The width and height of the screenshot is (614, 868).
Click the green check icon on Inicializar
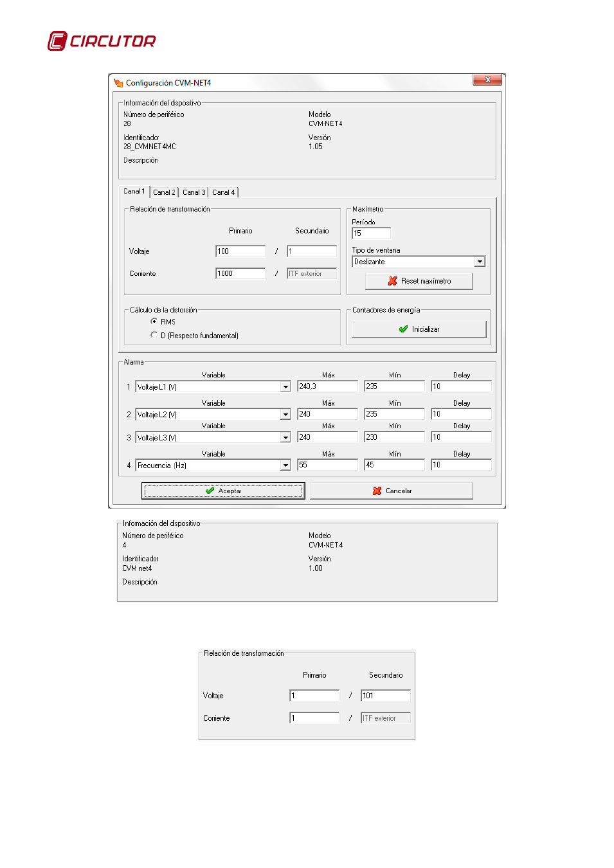click(x=403, y=329)
